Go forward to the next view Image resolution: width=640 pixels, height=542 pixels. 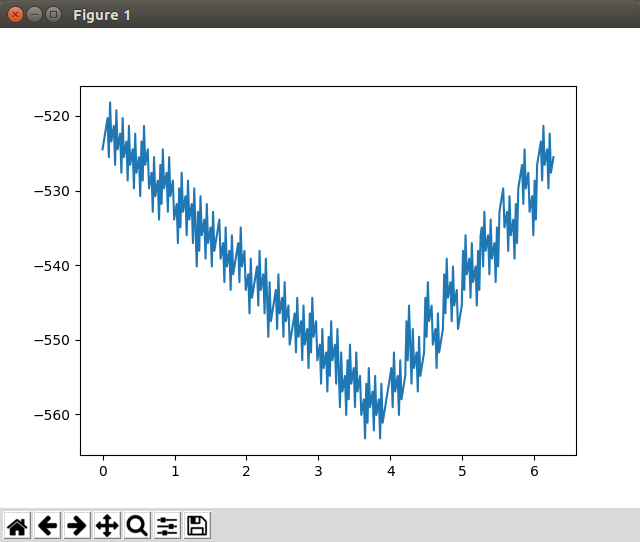77,526
